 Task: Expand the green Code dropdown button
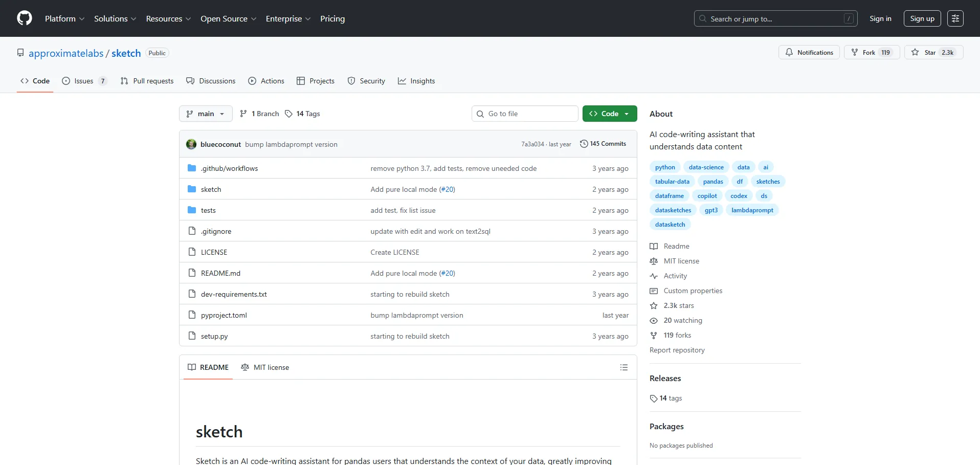click(609, 114)
